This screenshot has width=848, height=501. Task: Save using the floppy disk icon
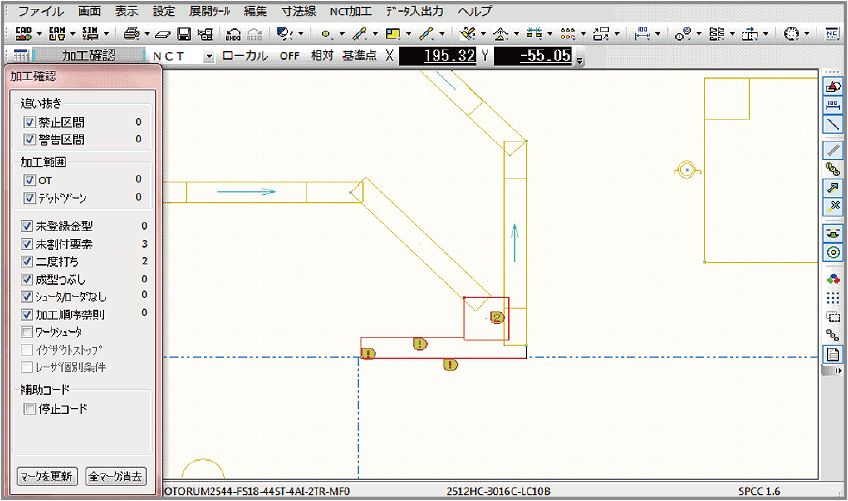click(184, 34)
